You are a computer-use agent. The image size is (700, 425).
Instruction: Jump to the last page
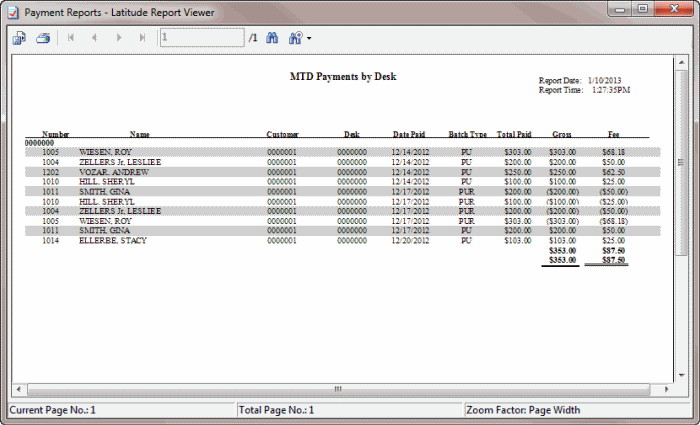(143, 38)
